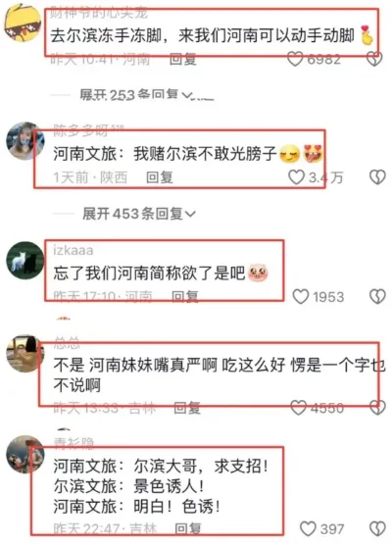Reply to the 景色诱人 comment

[x=187, y=528]
